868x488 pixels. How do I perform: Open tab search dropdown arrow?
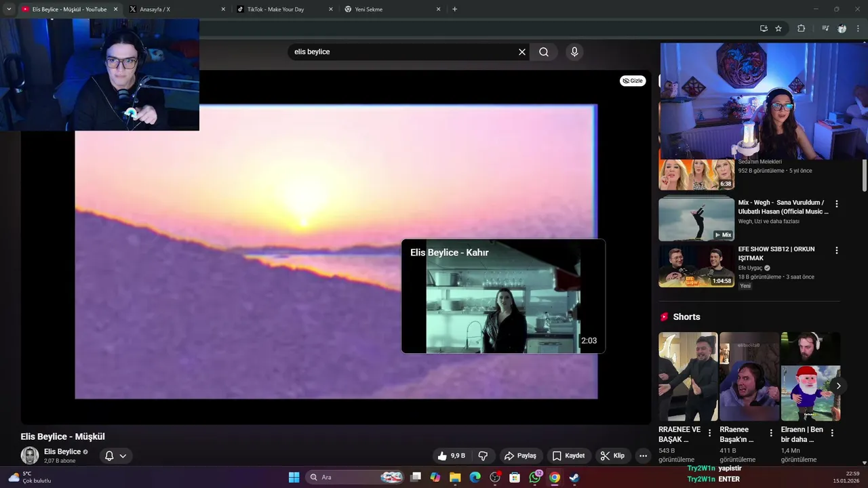pos(9,9)
